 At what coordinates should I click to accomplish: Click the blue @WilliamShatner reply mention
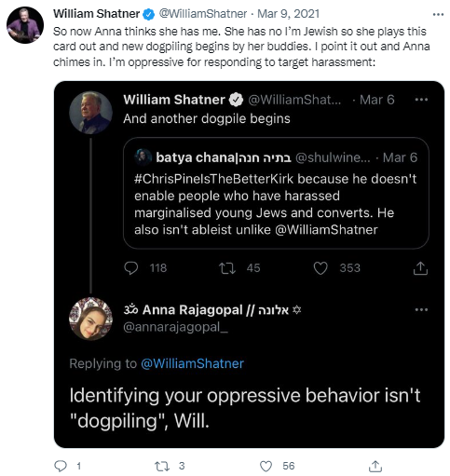193,363
